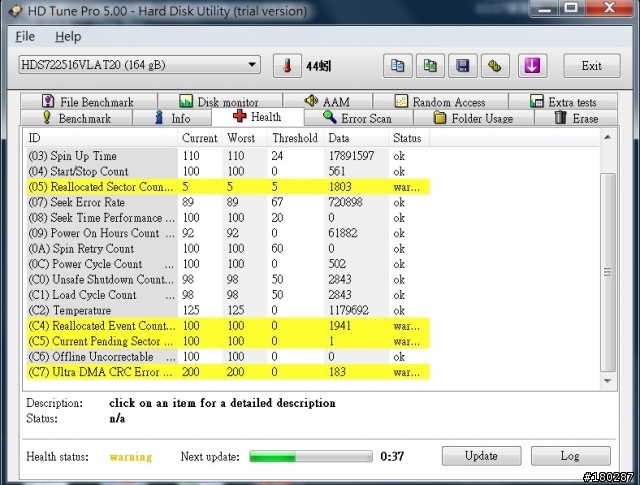The image size is (640, 485).
Task: Open the Info tab
Action: [x=172, y=118]
